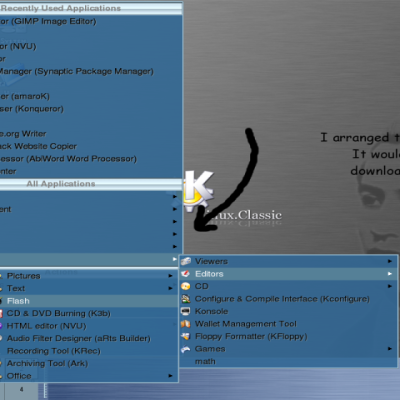Open Archiving Tool (Ark)
The width and height of the screenshot is (400, 400).
(x=89, y=363)
